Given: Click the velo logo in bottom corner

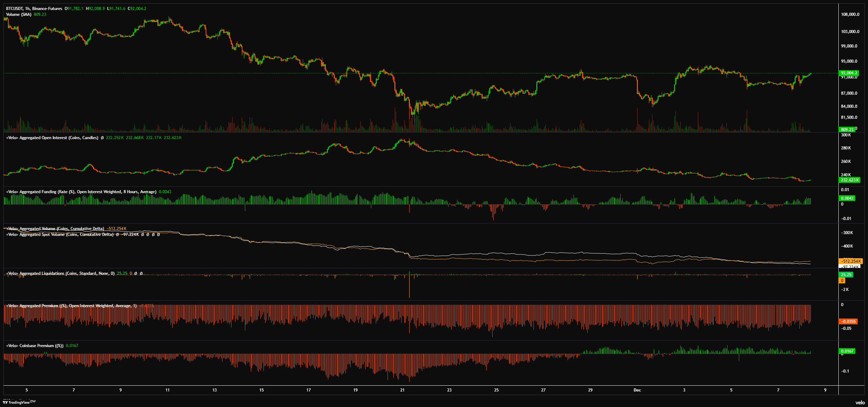Looking at the screenshot, I should pos(860,402).
